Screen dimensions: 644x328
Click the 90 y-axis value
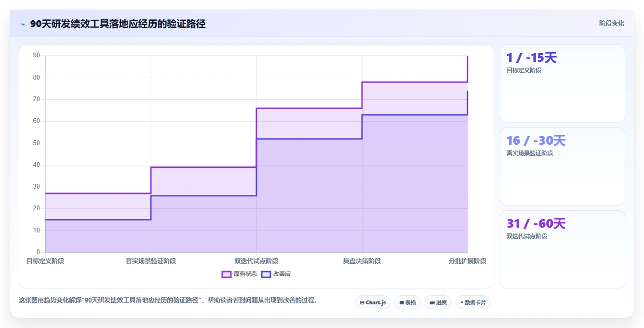coord(37,55)
